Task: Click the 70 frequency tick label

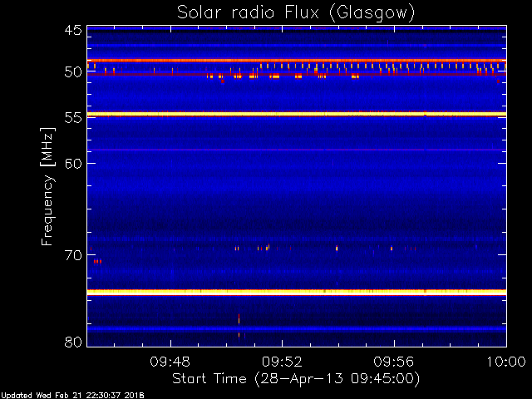Action: click(73, 255)
